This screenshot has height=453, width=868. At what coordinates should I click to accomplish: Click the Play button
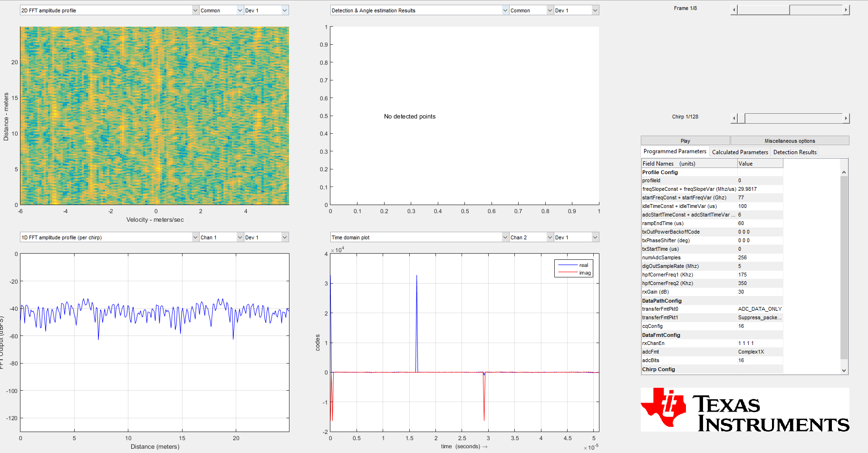tap(685, 140)
